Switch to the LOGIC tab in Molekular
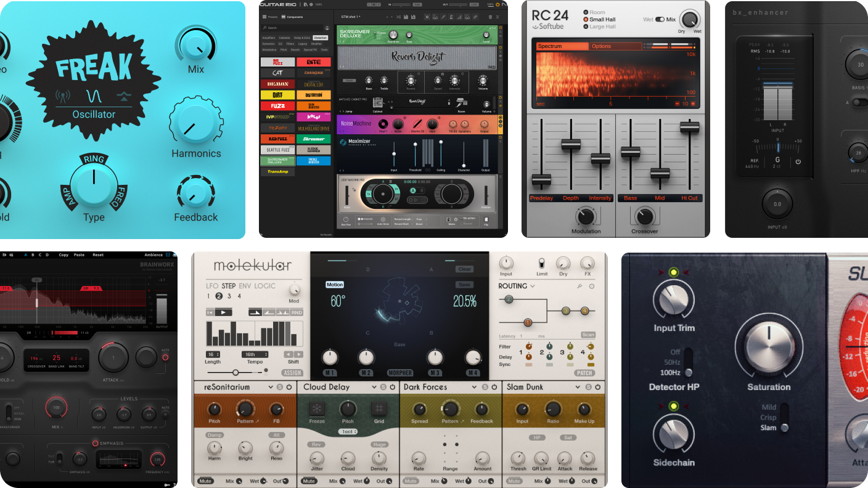Viewport: 868px width, 488px height. point(265,286)
